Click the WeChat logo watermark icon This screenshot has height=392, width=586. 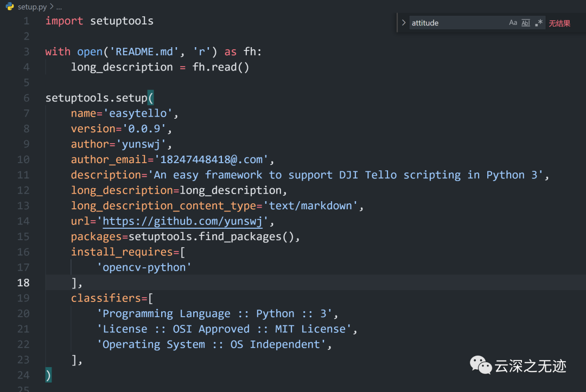(480, 365)
